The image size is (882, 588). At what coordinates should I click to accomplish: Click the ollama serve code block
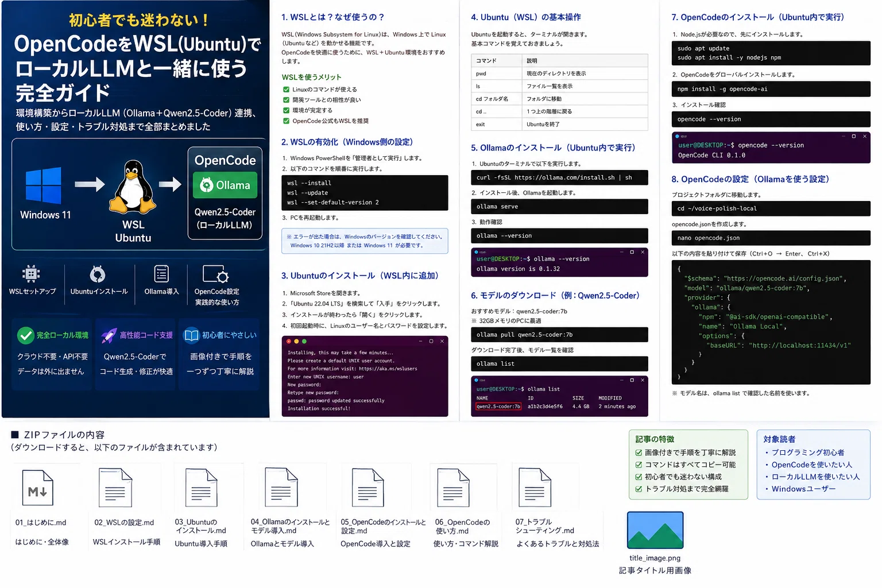click(559, 207)
